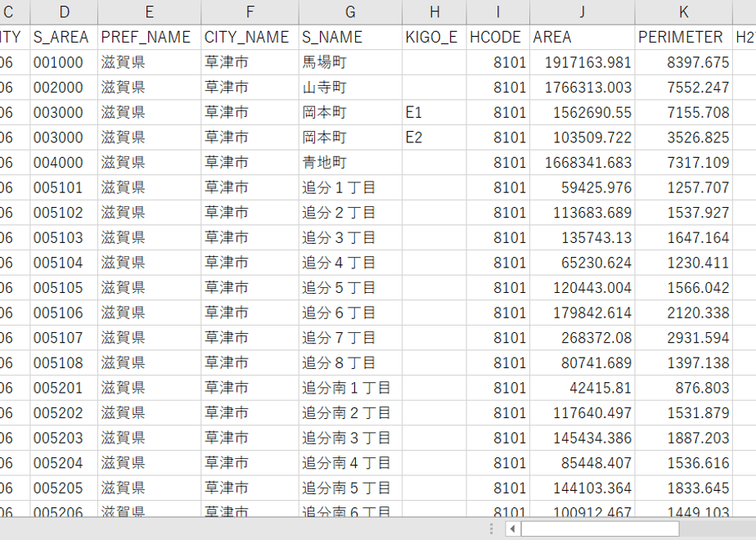
Task: Select column E header
Action: (150, 12)
